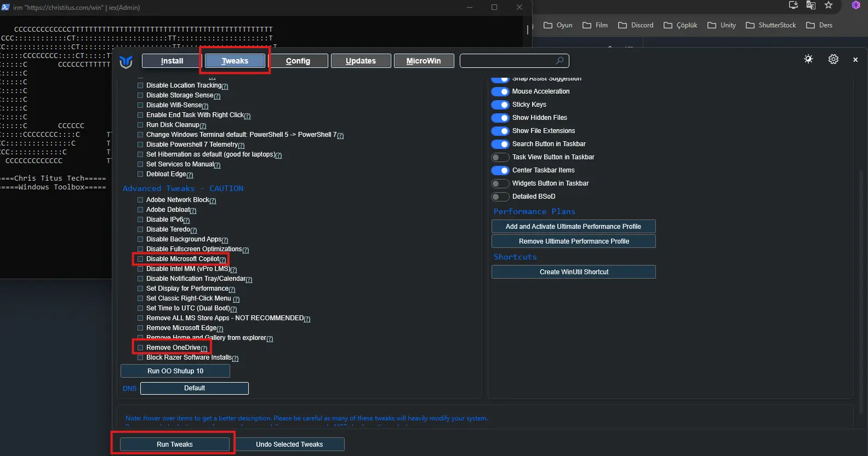Switch to the Config tab

pyautogui.click(x=298, y=61)
